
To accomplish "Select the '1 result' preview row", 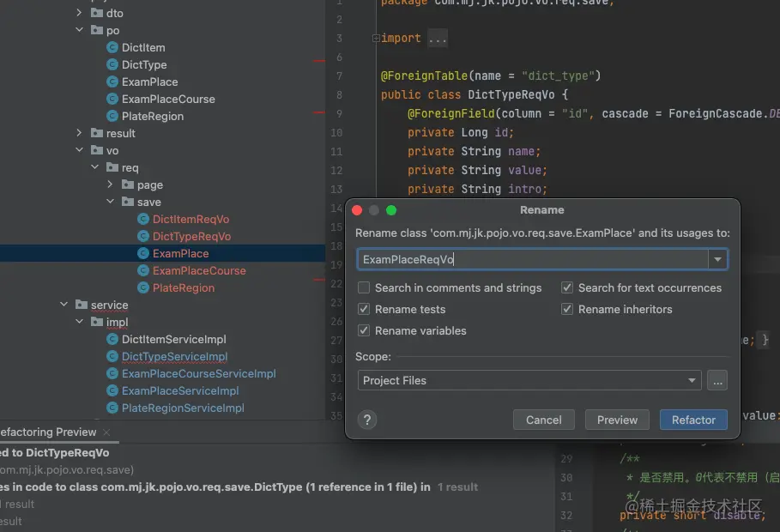I will 457,487.
